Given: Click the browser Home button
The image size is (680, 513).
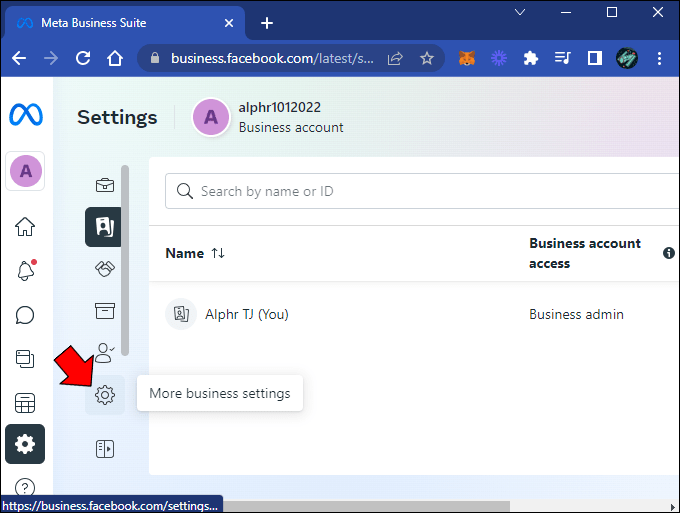Looking at the screenshot, I should (x=115, y=58).
